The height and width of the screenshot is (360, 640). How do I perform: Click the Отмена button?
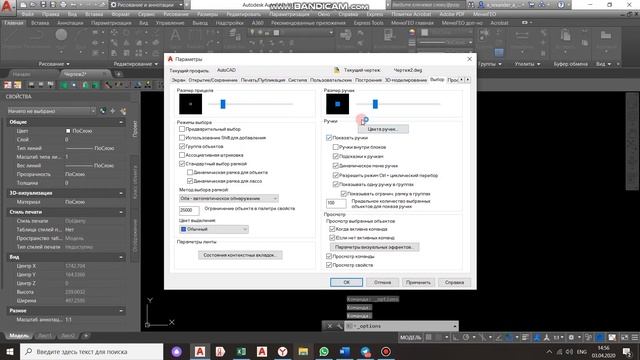382,282
